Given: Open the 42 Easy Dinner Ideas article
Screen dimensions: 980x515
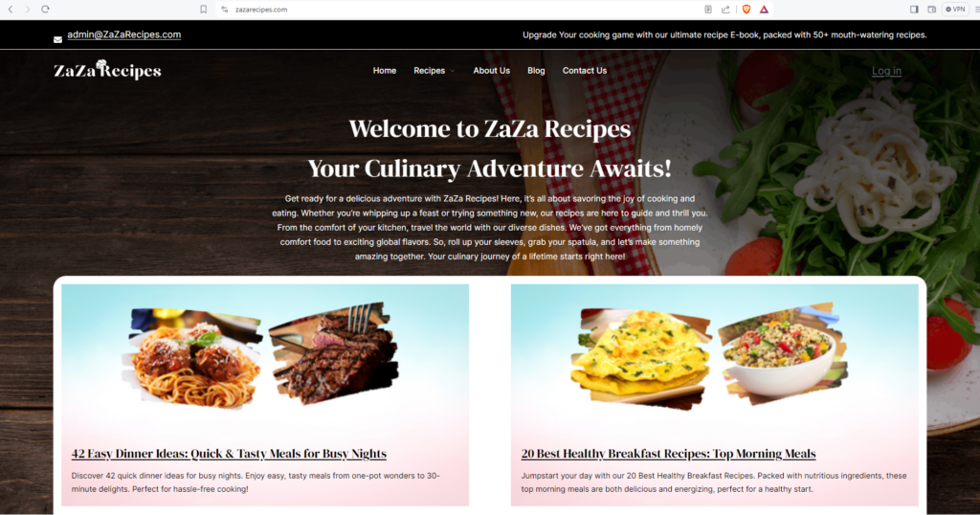Looking at the screenshot, I should [x=229, y=453].
